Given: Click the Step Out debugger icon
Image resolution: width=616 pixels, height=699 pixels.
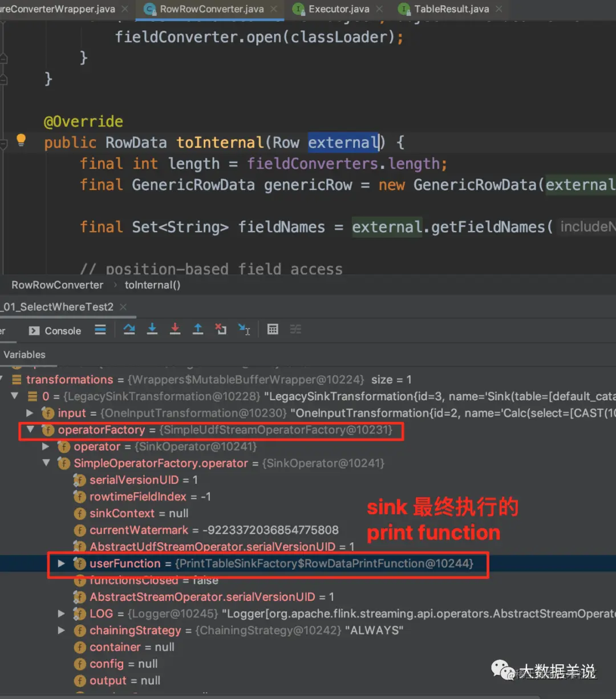Looking at the screenshot, I should 198,330.
